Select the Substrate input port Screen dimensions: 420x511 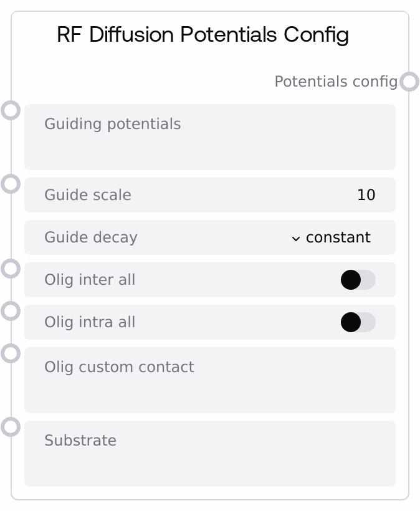point(11,427)
